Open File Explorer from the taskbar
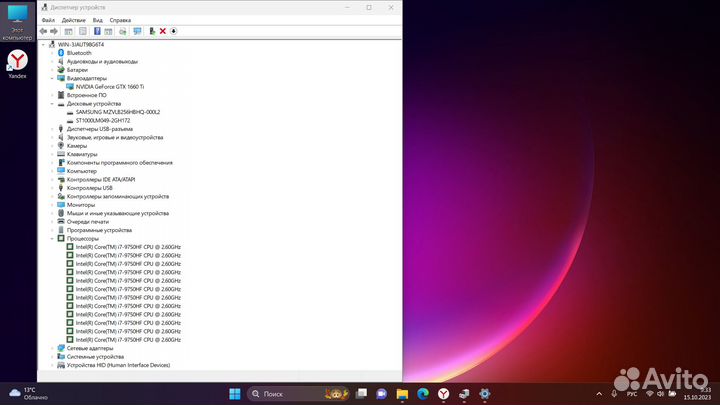 pyautogui.click(x=402, y=394)
